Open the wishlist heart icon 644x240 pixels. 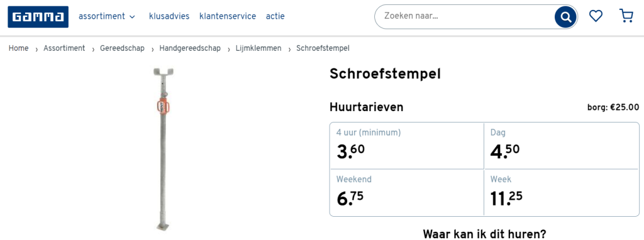(x=596, y=16)
